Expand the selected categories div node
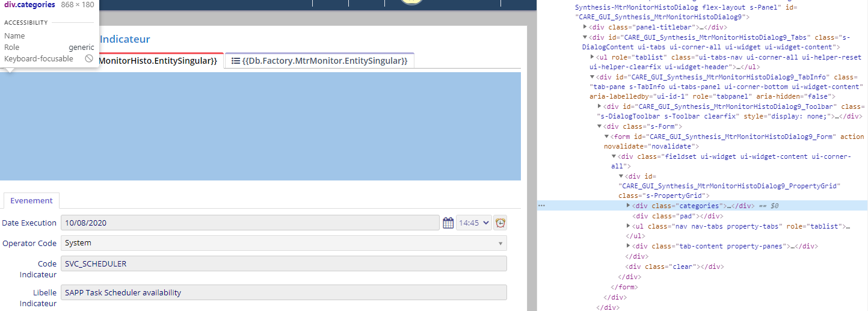 pos(629,206)
